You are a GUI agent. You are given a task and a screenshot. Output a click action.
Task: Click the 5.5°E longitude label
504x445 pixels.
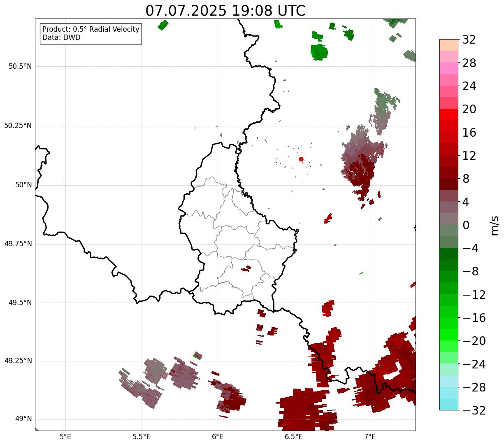coord(142,436)
